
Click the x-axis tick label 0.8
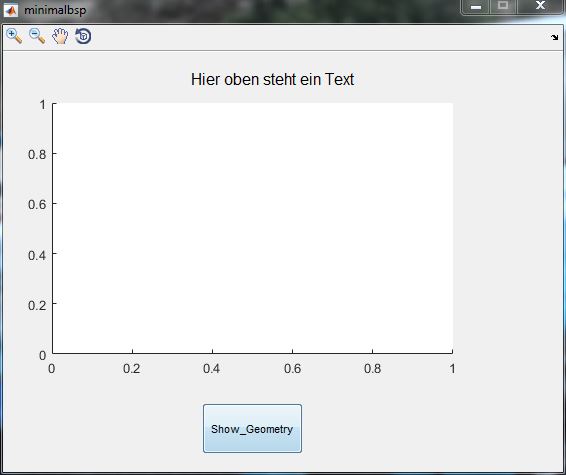[x=373, y=369]
